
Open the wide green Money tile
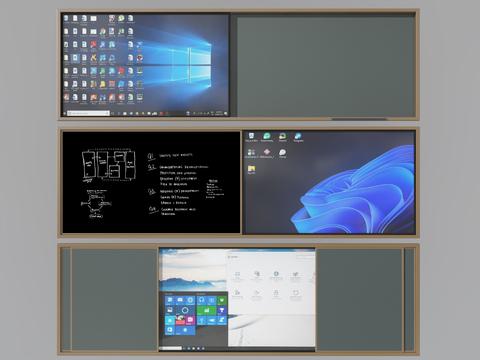click(207, 310)
